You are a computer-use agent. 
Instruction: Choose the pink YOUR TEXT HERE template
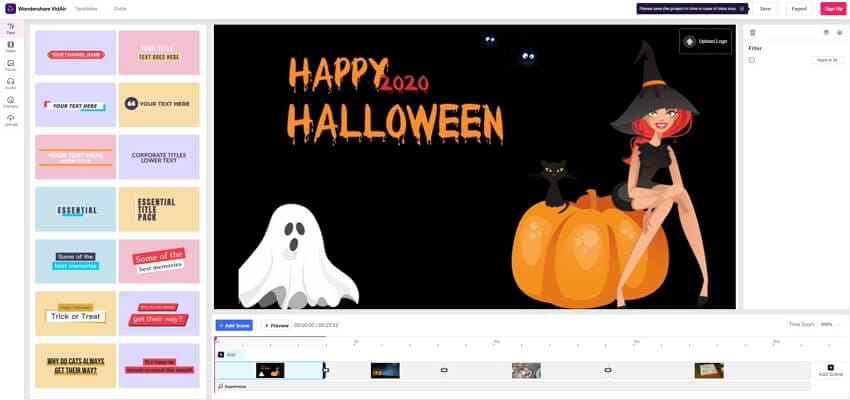76,157
